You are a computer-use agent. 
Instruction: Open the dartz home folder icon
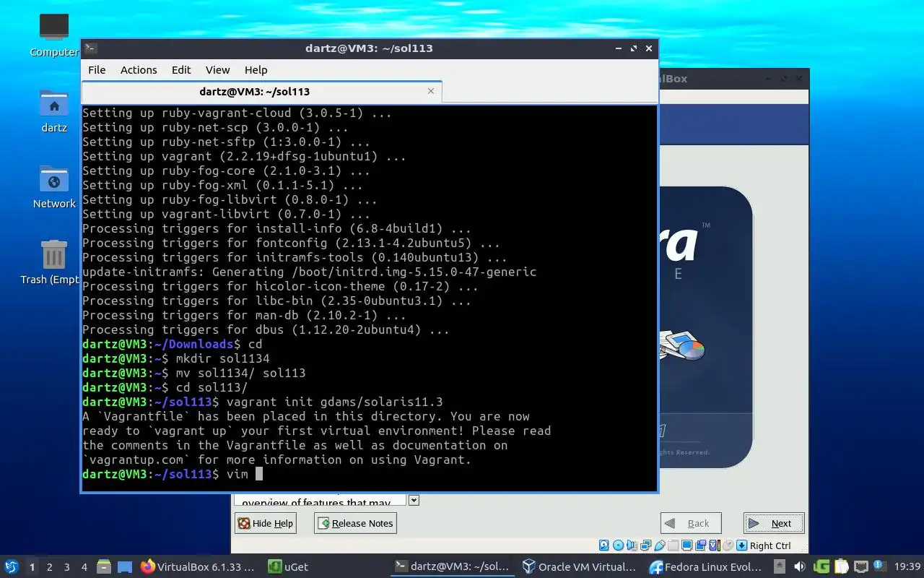point(54,112)
